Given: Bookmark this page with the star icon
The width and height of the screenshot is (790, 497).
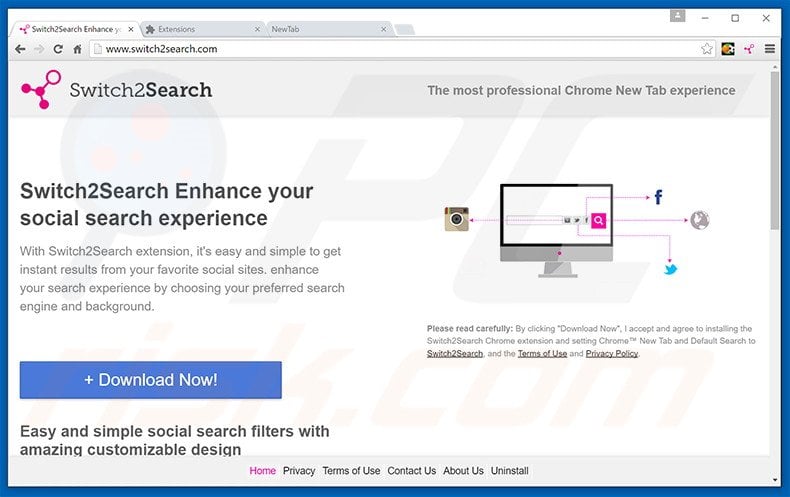Looking at the screenshot, I should (707, 49).
